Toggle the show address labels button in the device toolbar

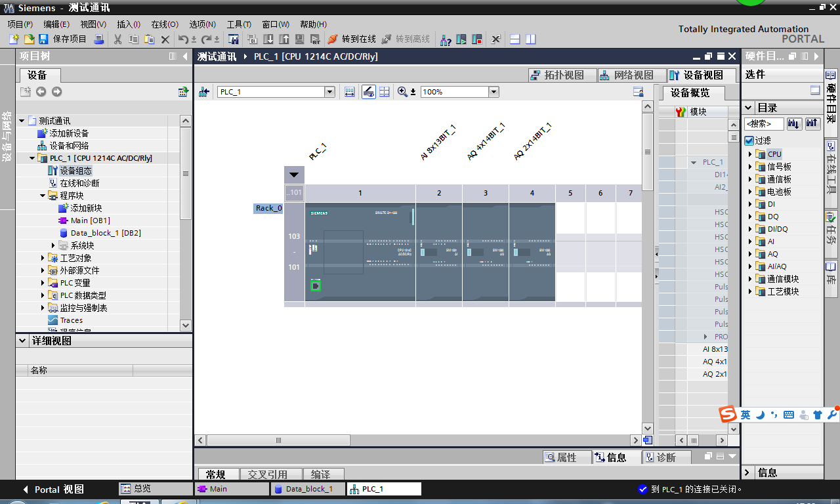[x=349, y=92]
